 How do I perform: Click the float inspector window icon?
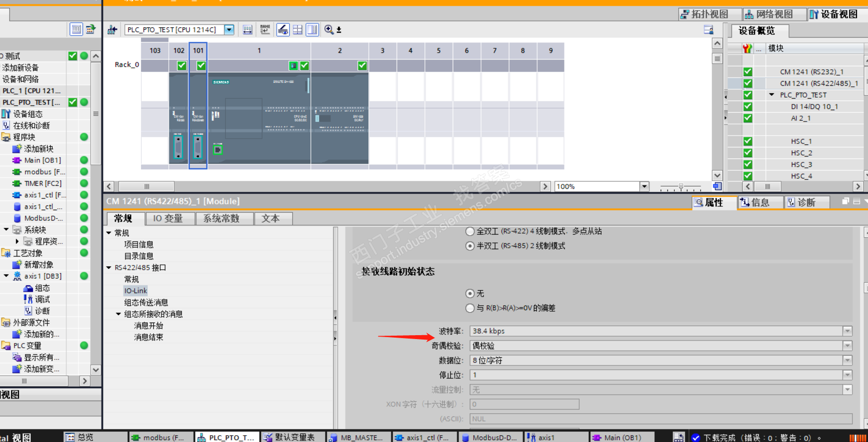pyautogui.click(x=846, y=201)
